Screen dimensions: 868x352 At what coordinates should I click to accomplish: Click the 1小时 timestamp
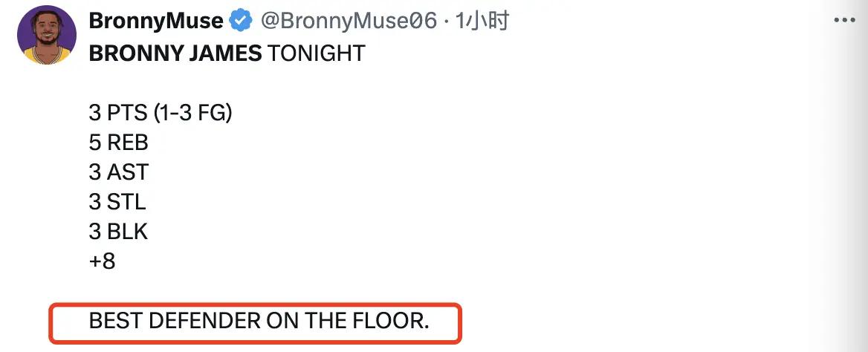pos(482,21)
